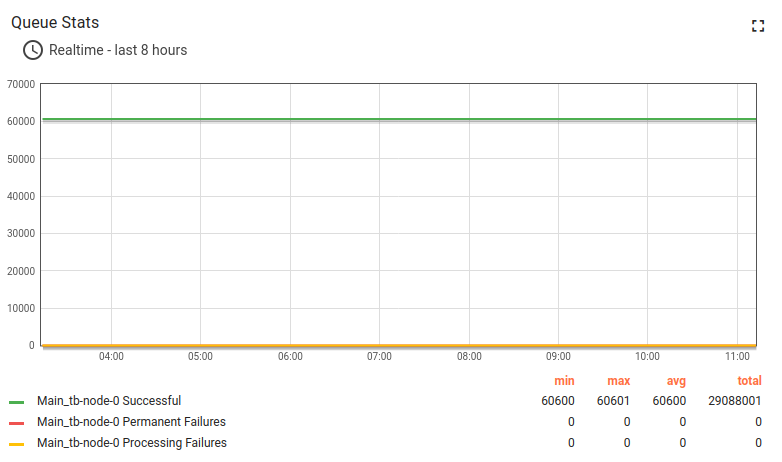Click the 04:00 time axis label
This screenshot has width=782, height=462.
coord(111,356)
